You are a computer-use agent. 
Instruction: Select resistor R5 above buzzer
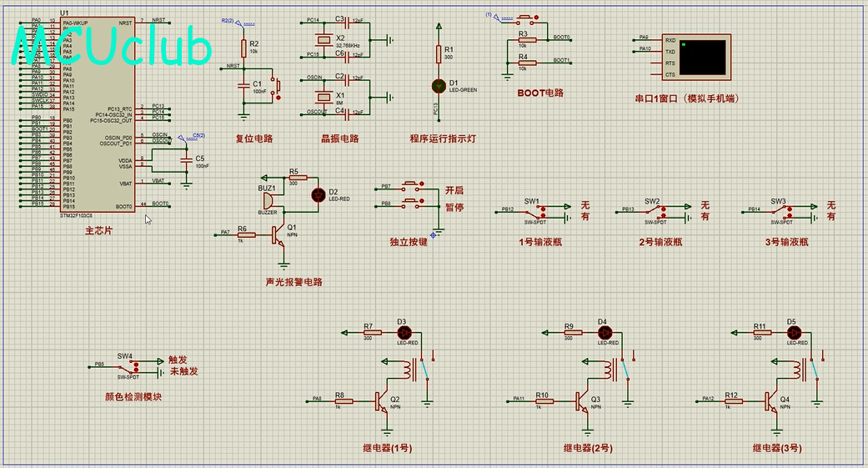[x=298, y=178]
